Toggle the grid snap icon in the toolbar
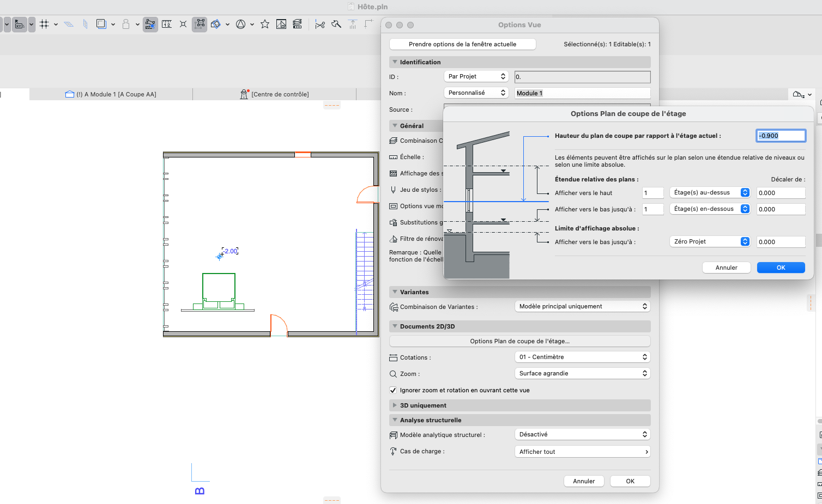Image resolution: width=822 pixels, height=504 pixels. pyautogui.click(x=44, y=24)
